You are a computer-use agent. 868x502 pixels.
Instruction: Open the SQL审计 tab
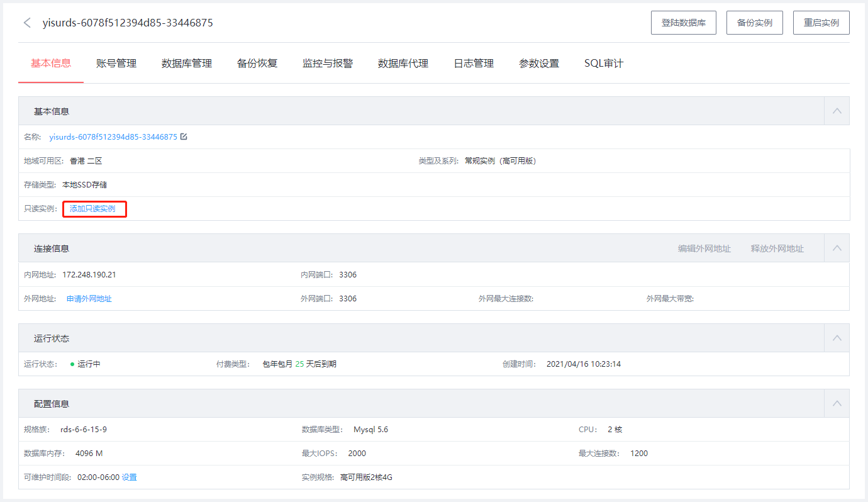pos(604,63)
